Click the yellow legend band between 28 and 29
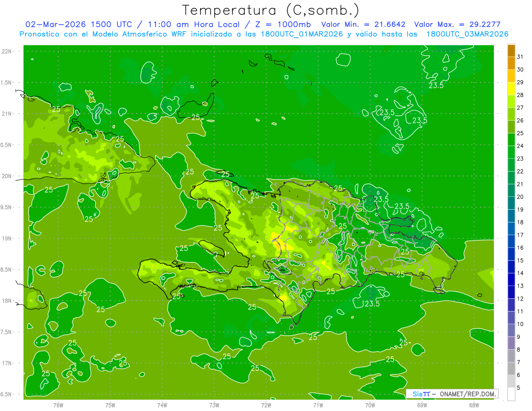532x411 pixels. pos(511,89)
